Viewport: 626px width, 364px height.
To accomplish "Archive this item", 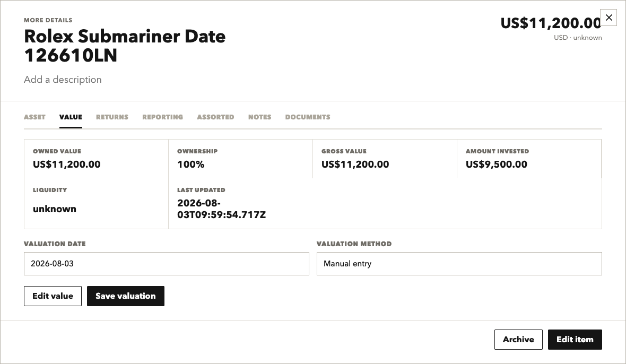I will click(x=518, y=340).
